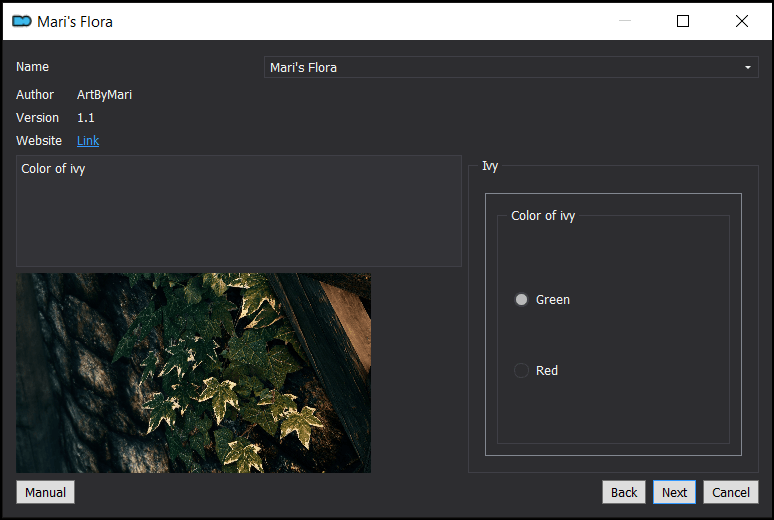Open the Website Link

coord(88,141)
